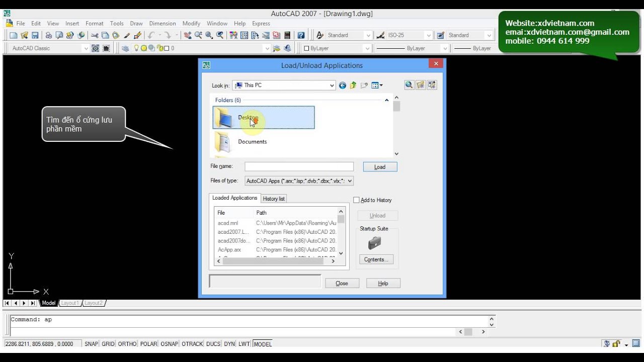Click the Open file toolbar icon
The image size is (644, 362).
(24, 35)
